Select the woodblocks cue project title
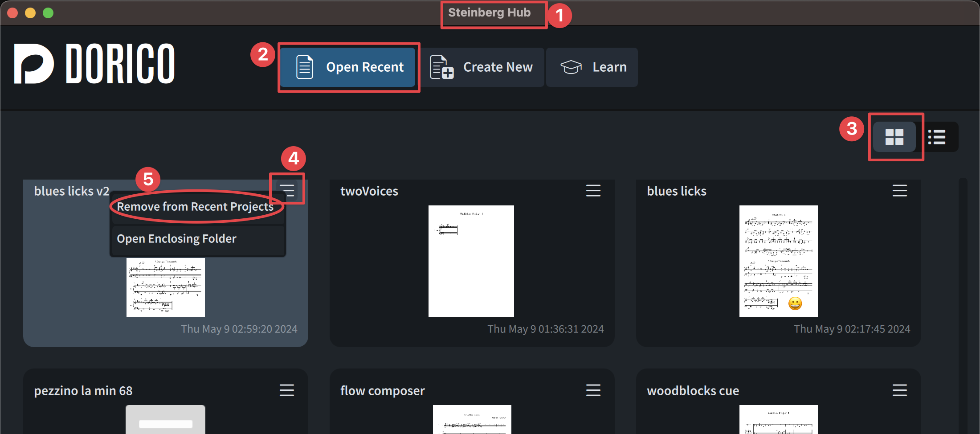This screenshot has width=980, height=434. pyautogui.click(x=693, y=391)
